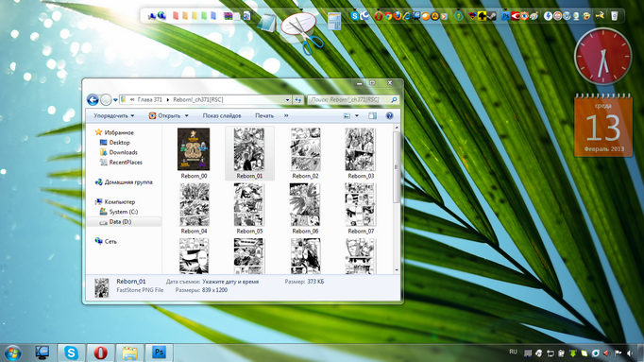Click the search magnifier in Explorer
644x362 pixels.
point(394,100)
